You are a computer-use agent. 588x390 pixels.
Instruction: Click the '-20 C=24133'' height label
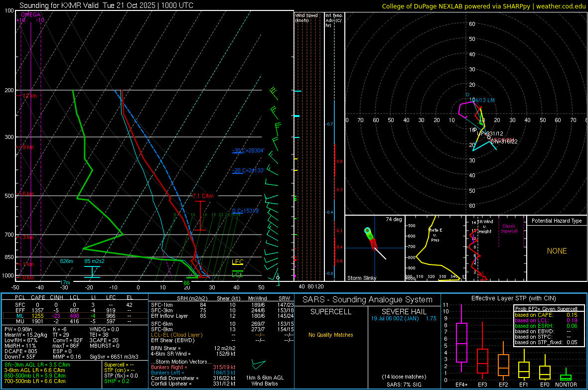248,170
